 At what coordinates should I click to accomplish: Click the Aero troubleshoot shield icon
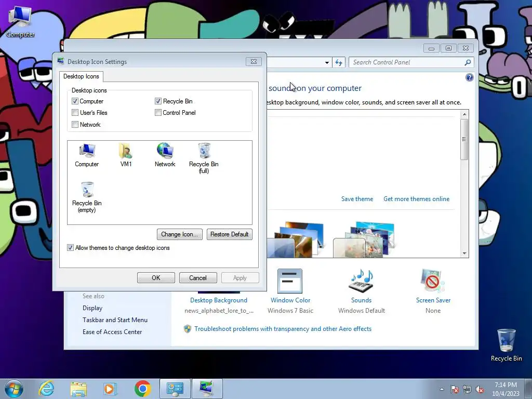(x=187, y=329)
